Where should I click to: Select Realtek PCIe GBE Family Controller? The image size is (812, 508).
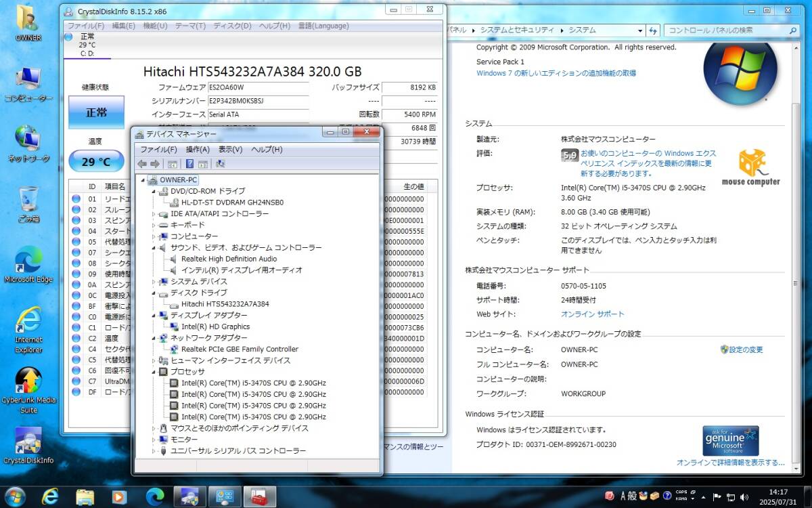240,350
